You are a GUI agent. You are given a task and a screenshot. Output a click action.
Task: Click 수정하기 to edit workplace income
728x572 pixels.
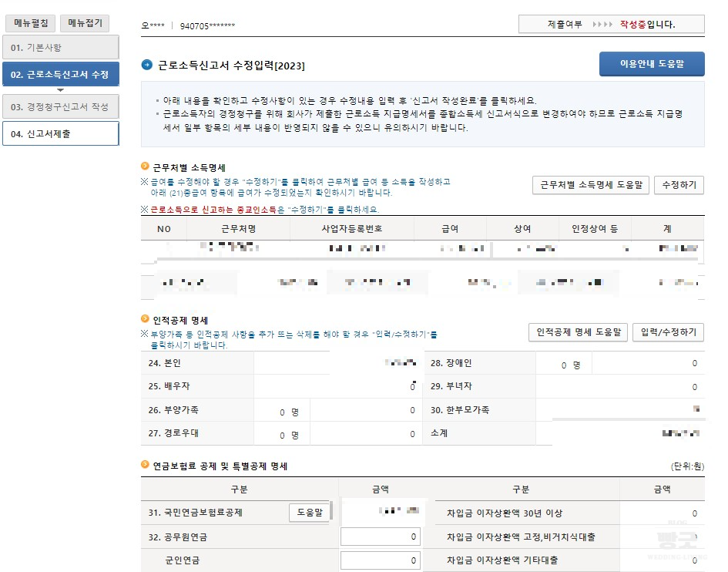pyautogui.click(x=679, y=186)
